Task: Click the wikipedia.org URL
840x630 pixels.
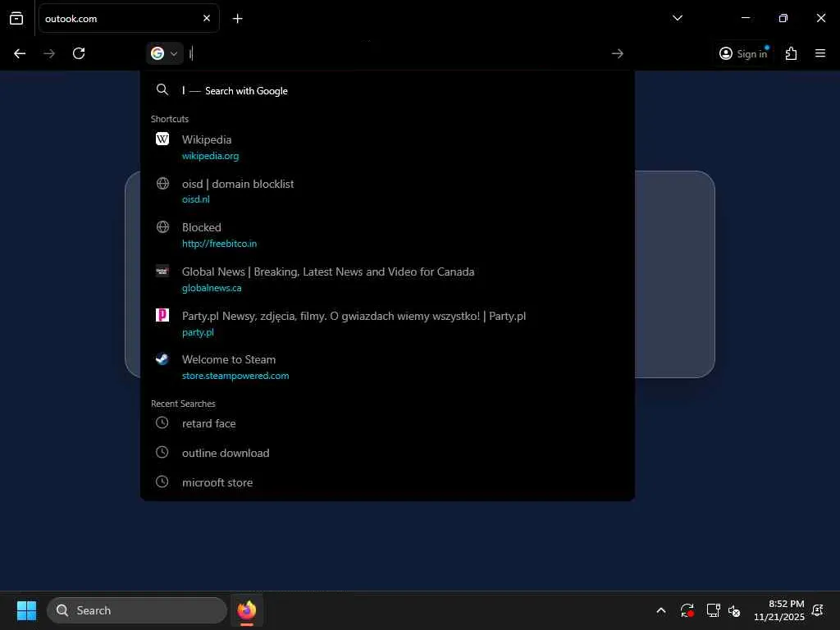Action: [211, 156]
